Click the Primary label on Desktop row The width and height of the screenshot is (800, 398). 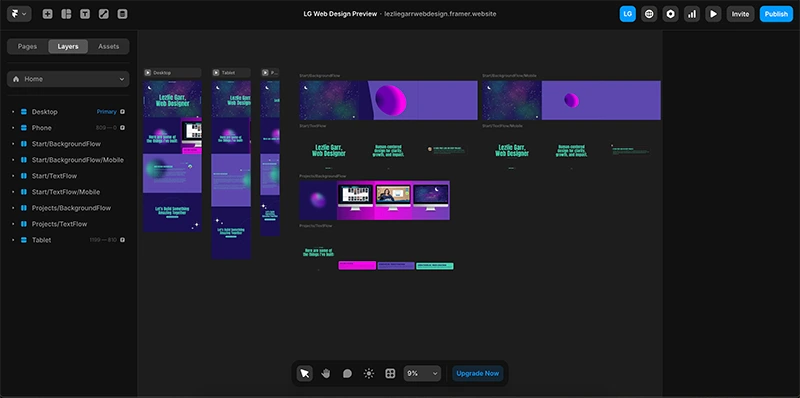[x=107, y=112]
